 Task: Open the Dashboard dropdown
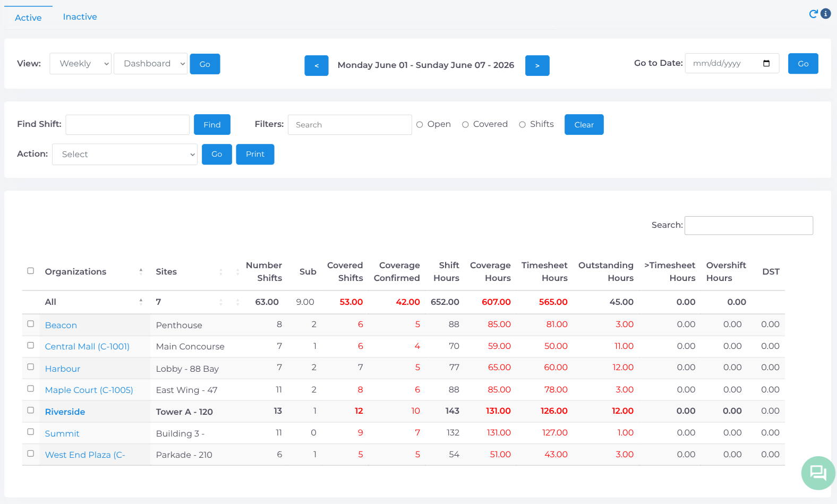[x=151, y=64]
